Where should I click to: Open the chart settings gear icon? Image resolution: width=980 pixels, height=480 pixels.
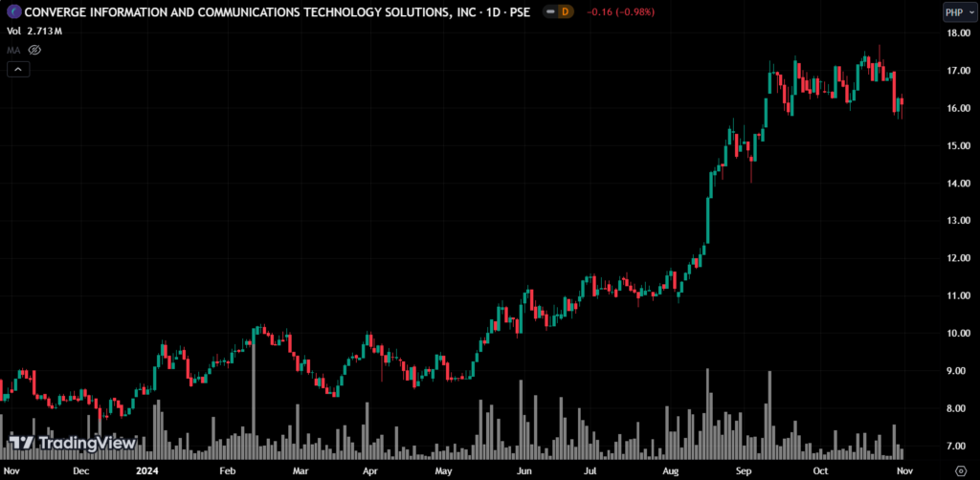tap(961, 470)
